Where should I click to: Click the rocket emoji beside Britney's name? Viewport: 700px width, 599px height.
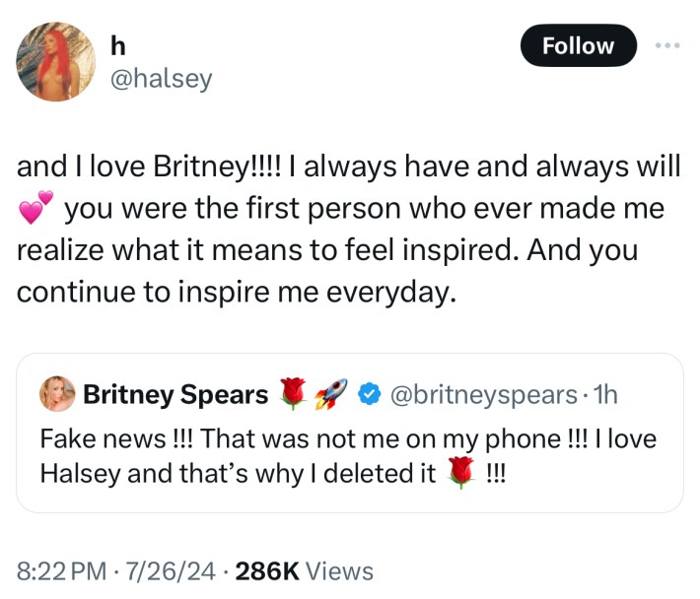(326, 395)
